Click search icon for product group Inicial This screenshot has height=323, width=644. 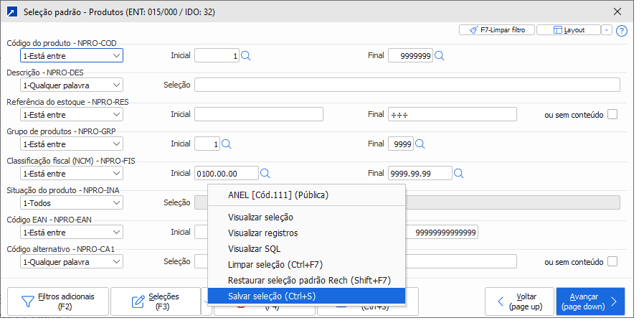pos(227,144)
